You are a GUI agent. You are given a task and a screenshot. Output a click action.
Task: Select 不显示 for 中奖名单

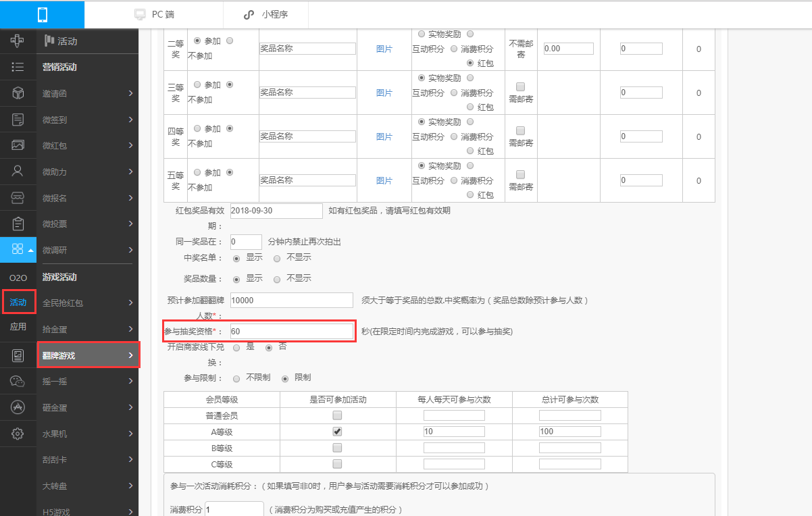pyautogui.click(x=277, y=259)
